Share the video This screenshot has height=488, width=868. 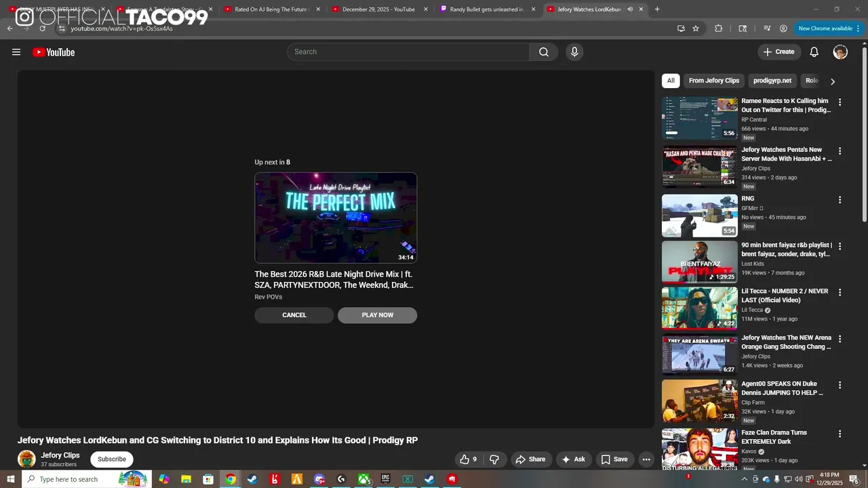(530, 460)
